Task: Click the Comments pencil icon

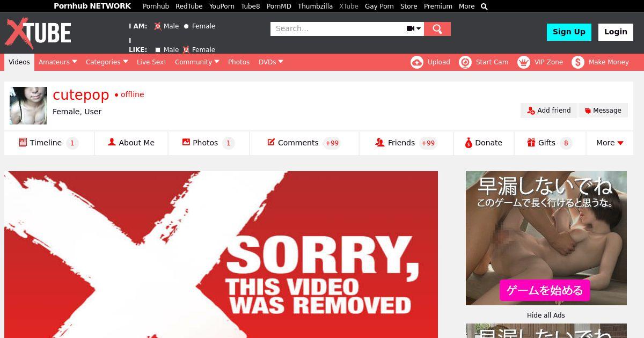Action: tap(271, 142)
